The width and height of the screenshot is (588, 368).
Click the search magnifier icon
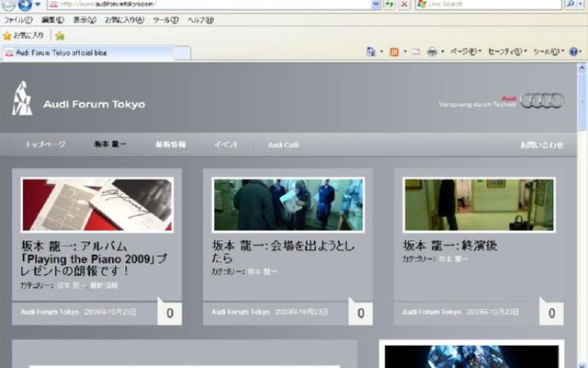coord(570,4)
